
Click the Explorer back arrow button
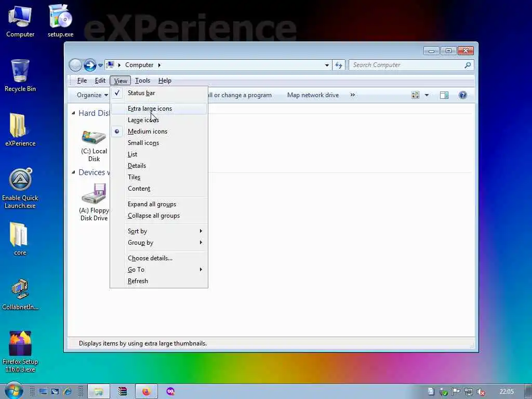pyautogui.click(x=75, y=65)
